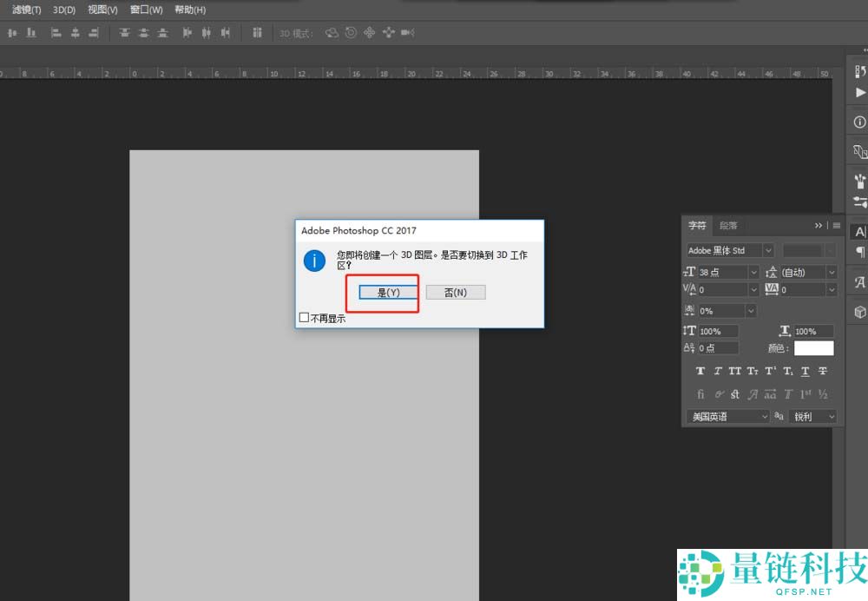868x601 pixels.
Task: Open the 3D panel cube icon
Action: click(859, 311)
